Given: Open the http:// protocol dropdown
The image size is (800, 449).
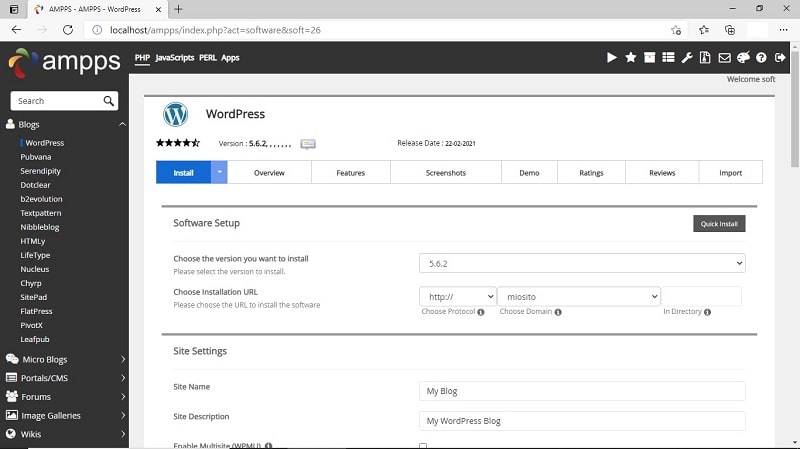Looking at the screenshot, I should point(458,296).
